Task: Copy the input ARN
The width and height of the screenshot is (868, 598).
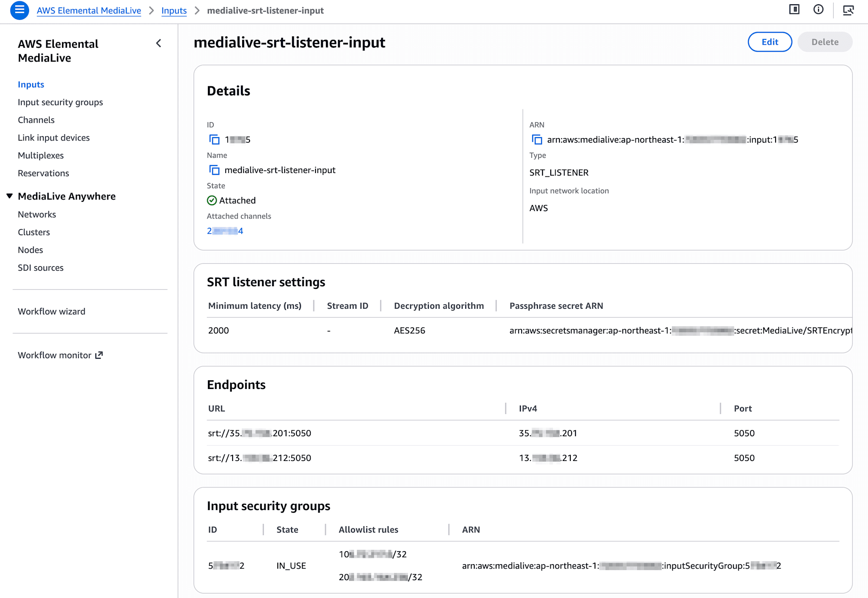Action: point(537,140)
